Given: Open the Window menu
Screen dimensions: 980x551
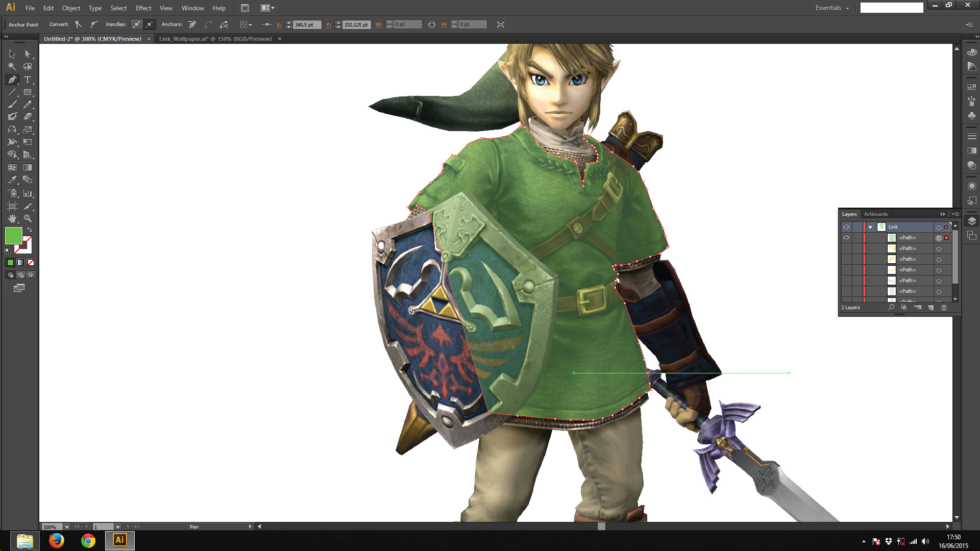Looking at the screenshot, I should click(192, 8).
